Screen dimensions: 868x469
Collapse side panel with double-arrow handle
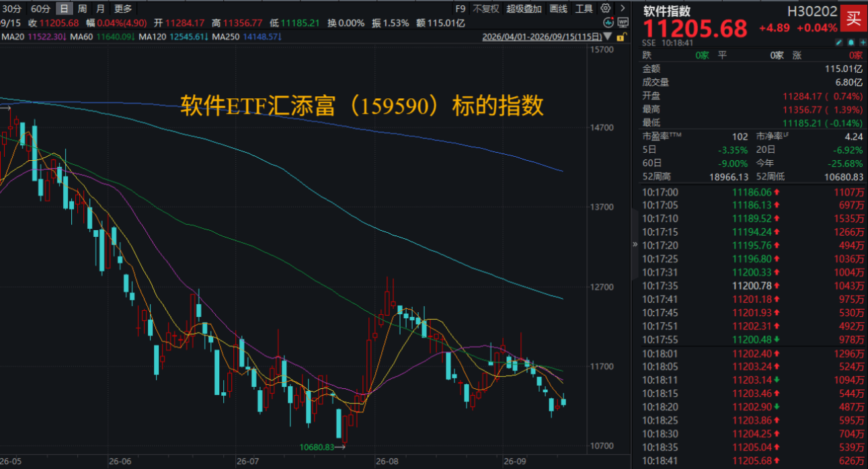635,244
